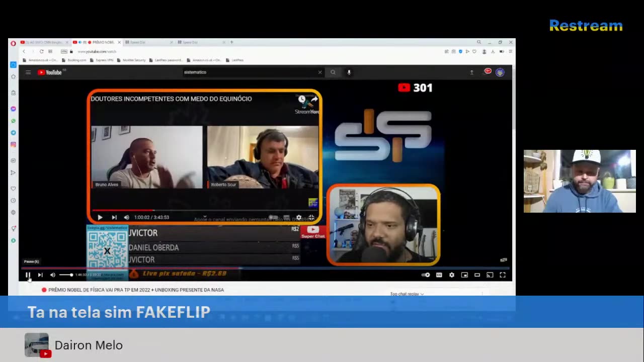The width and height of the screenshot is (644, 362).
Task: Open Opera sidebar home icon
Action: [x=13, y=65]
